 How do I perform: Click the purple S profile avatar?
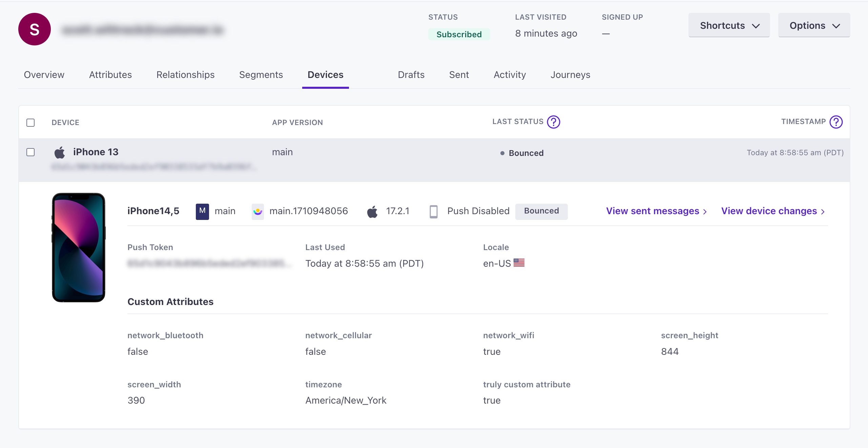coord(35,29)
